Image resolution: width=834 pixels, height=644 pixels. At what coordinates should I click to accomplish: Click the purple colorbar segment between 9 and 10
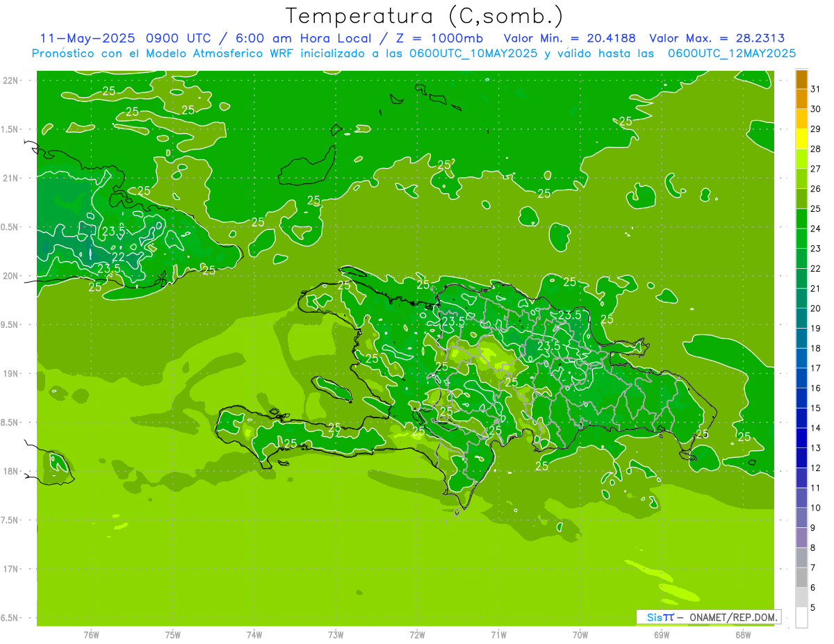[x=801, y=518]
